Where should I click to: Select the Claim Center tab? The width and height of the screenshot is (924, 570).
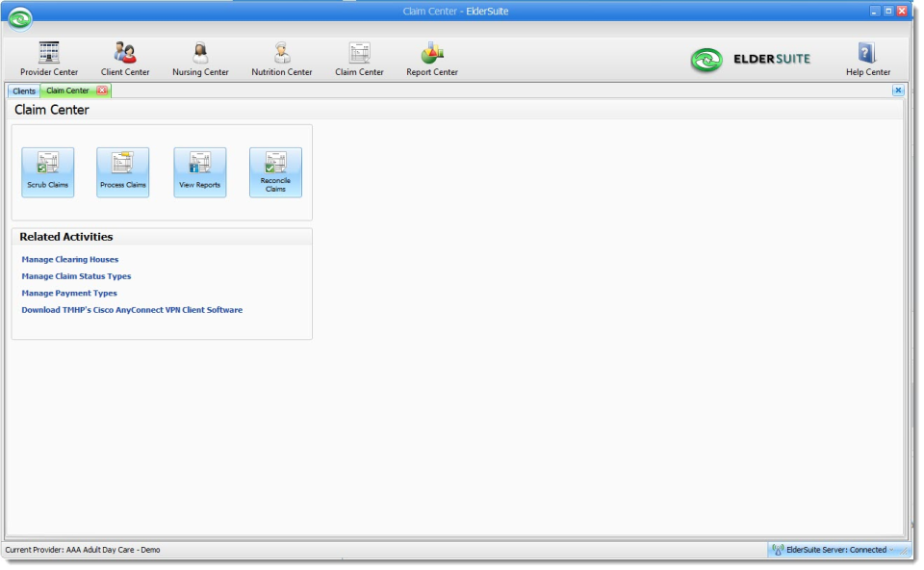(67, 91)
